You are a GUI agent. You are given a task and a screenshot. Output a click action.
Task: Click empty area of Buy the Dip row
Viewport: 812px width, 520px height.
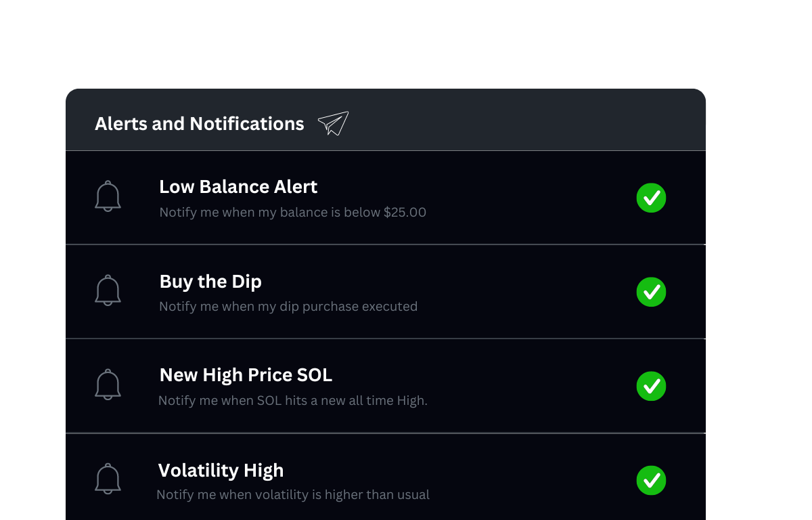[528, 292]
